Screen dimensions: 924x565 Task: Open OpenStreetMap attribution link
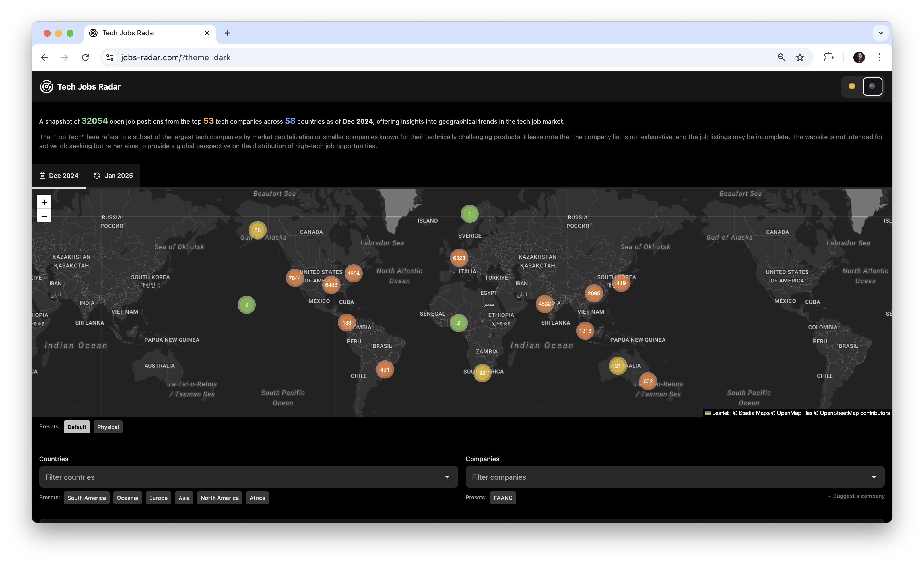839,413
